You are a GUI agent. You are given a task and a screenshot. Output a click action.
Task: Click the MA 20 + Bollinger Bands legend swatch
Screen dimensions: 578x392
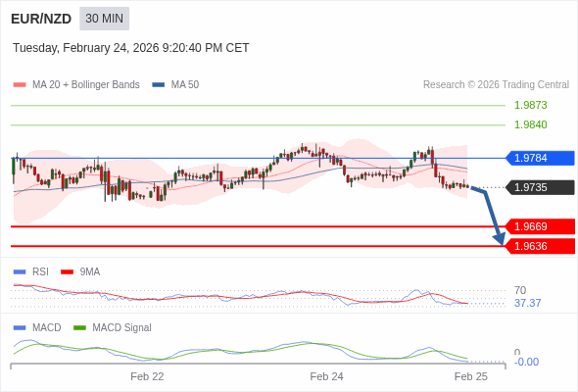point(20,85)
